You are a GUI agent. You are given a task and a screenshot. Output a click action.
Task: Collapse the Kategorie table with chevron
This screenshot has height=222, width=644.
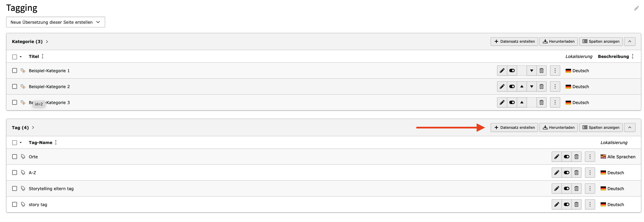(630, 41)
